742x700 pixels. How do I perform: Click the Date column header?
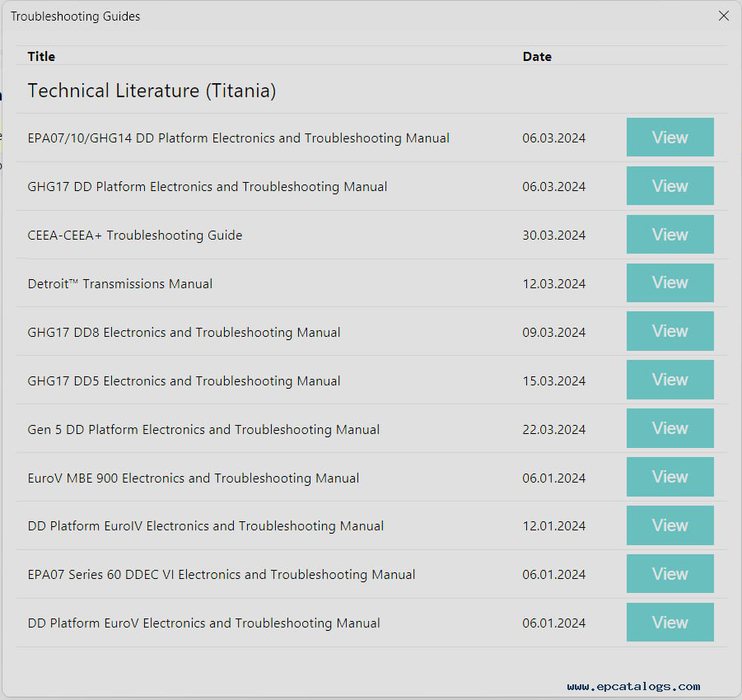(537, 57)
